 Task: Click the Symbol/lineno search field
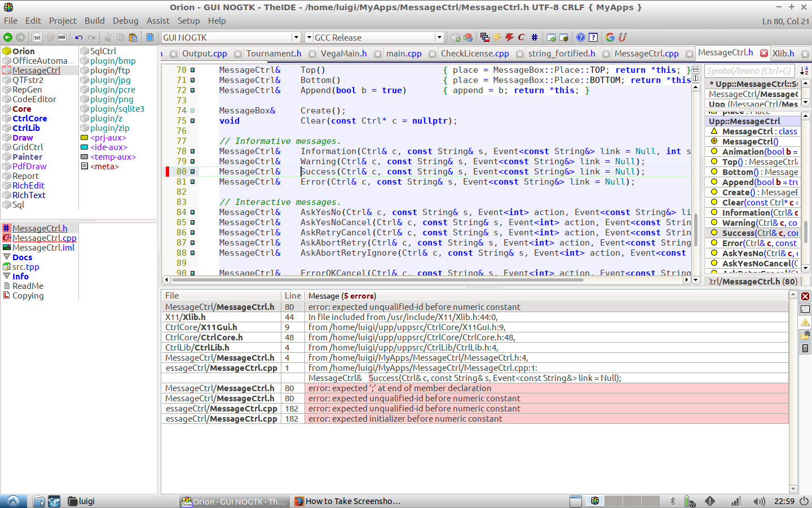click(749, 71)
